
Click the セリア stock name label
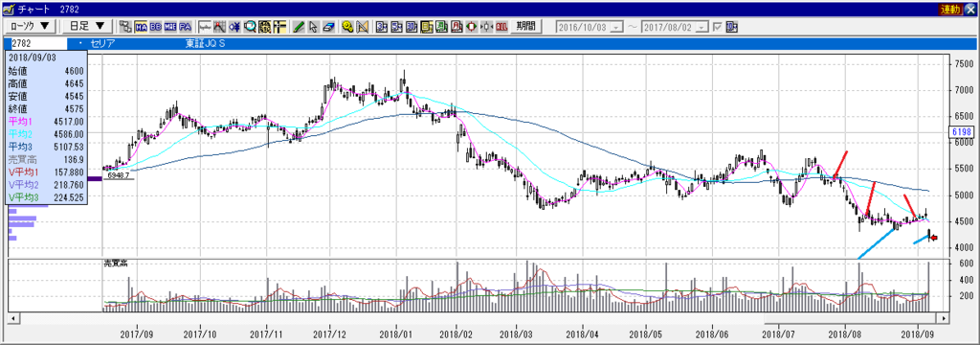point(103,44)
